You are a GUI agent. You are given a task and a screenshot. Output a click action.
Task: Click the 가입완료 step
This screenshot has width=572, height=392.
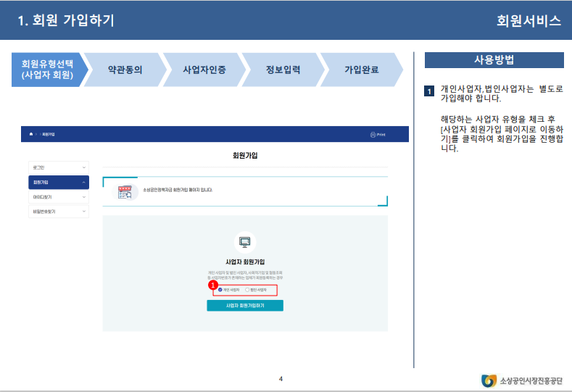coord(362,70)
